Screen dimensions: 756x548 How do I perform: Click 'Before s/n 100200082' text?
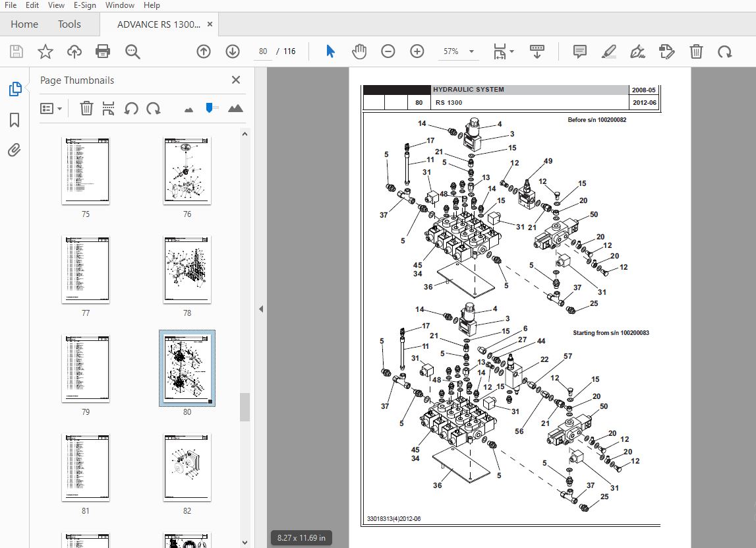coord(597,120)
